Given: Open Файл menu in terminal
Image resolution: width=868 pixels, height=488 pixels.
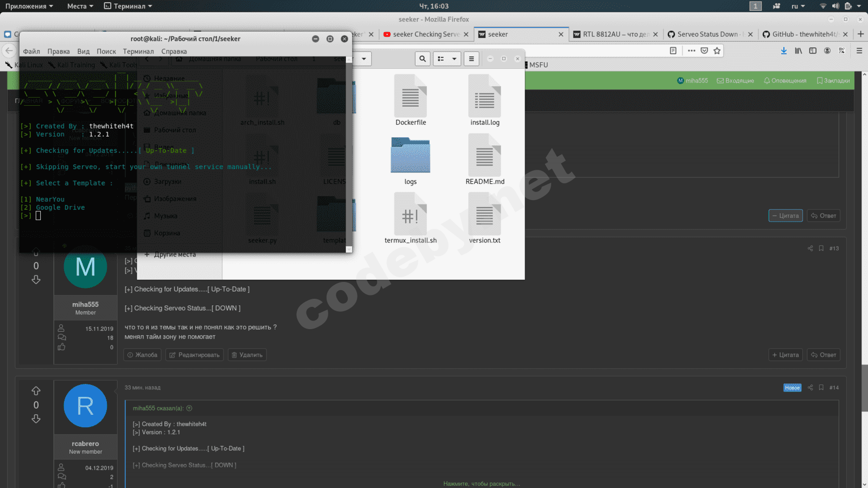Looking at the screenshot, I should point(31,52).
